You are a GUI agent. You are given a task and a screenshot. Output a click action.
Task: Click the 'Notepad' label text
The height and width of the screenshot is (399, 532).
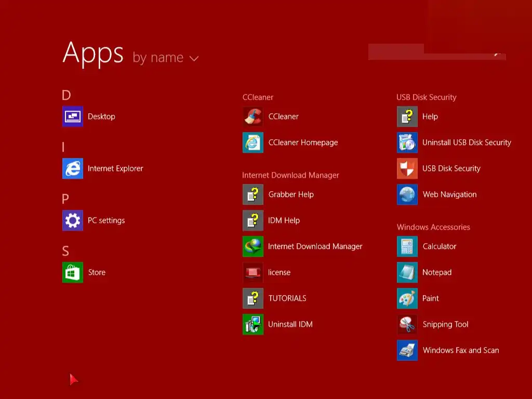click(x=437, y=272)
